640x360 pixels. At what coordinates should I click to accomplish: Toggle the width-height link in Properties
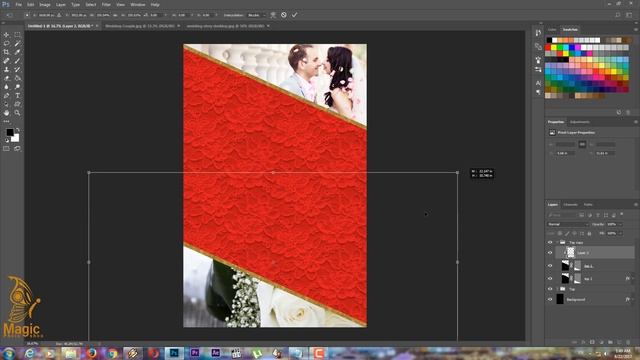[x=582, y=144]
